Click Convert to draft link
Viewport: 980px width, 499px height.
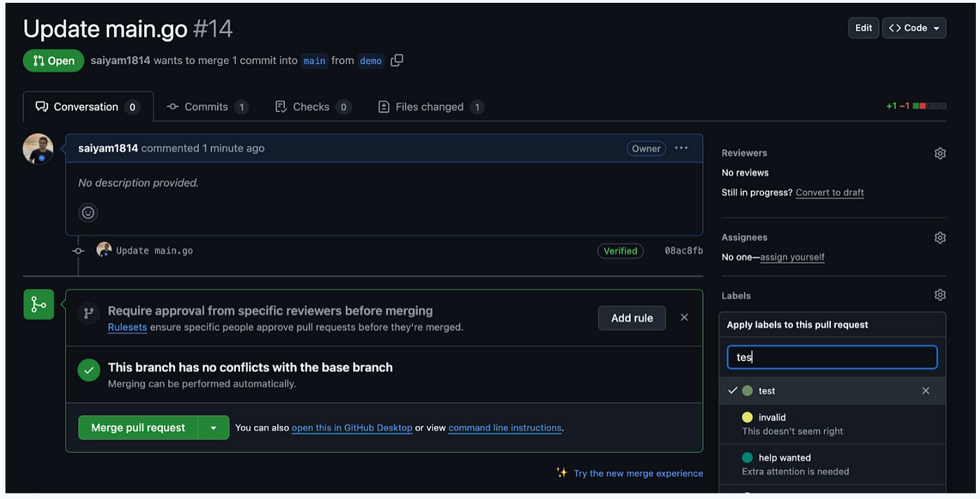tap(829, 192)
